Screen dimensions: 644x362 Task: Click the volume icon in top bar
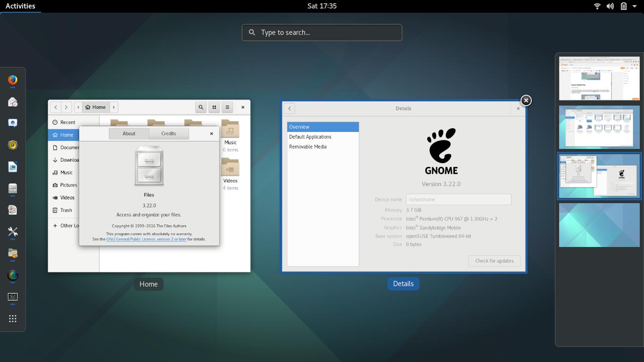(x=610, y=6)
